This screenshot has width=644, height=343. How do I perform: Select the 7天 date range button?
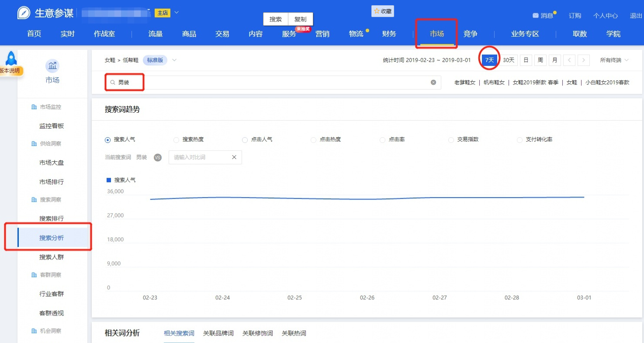[x=489, y=60]
